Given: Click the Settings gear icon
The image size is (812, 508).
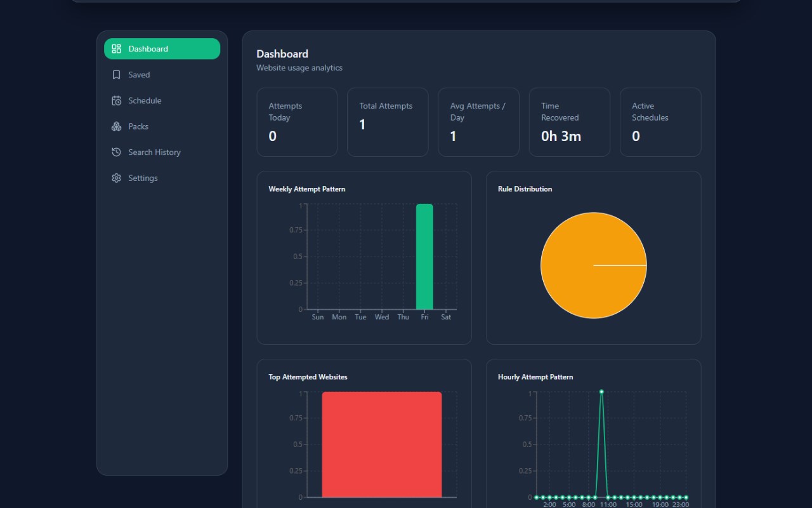Looking at the screenshot, I should click(116, 178).
